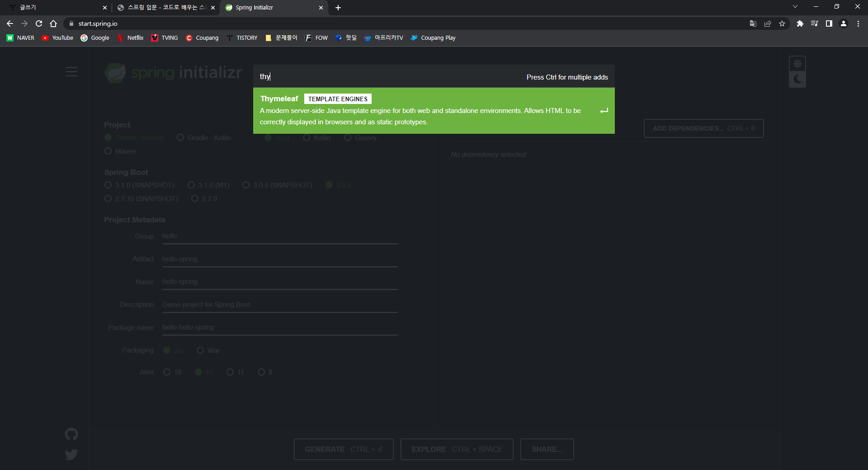Click the Package name input field

(280, 328)
